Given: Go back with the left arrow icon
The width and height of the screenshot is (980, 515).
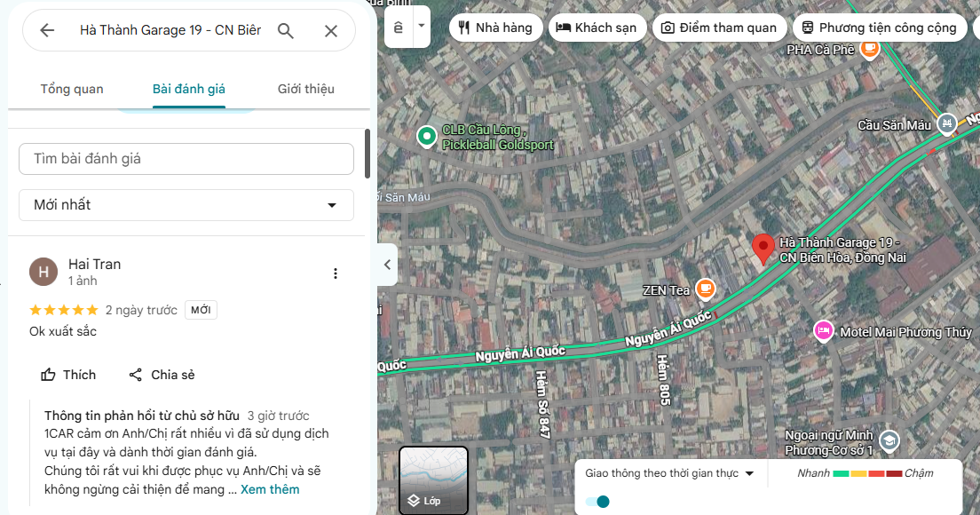Looking at the screenshot, I should click(x=47, y=30).
